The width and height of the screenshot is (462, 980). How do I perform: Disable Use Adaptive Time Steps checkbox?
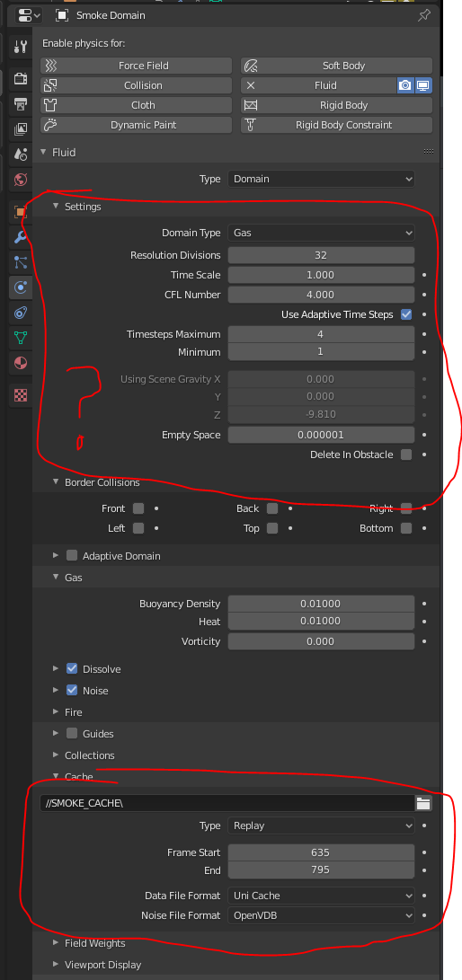(406, 314)
